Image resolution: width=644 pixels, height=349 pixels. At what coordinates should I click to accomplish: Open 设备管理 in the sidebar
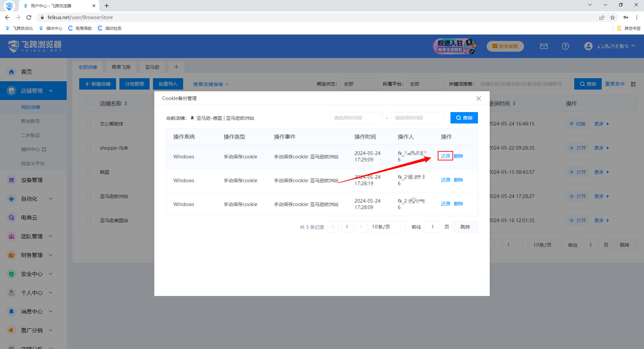[x=32, y=180]
